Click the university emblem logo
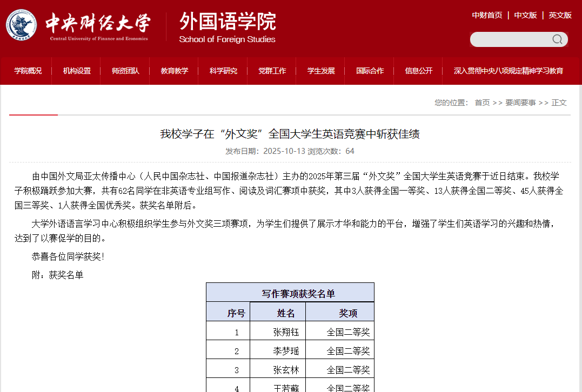The image size is (582, 392). (22, 25)
